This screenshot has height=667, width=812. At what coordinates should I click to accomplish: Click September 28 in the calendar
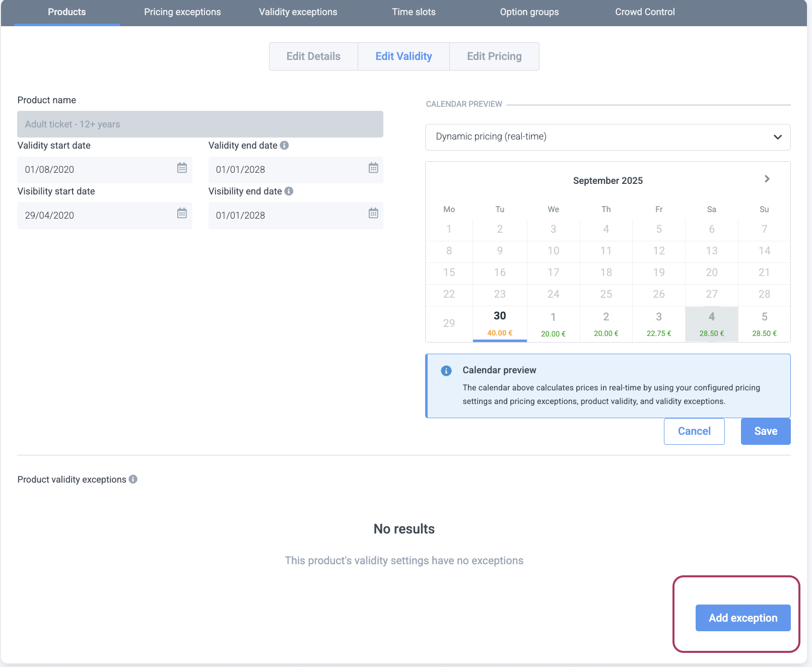tap(764, 294)
